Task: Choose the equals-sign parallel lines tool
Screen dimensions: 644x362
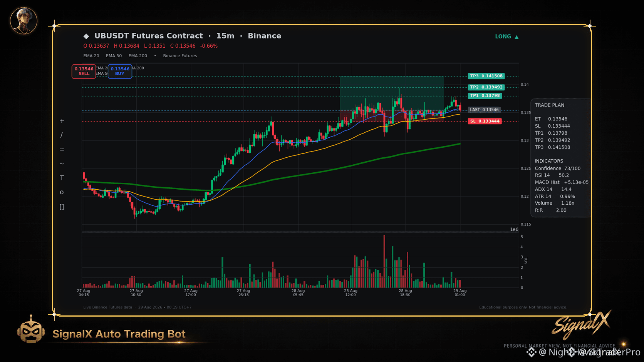Action: (62, 149)
